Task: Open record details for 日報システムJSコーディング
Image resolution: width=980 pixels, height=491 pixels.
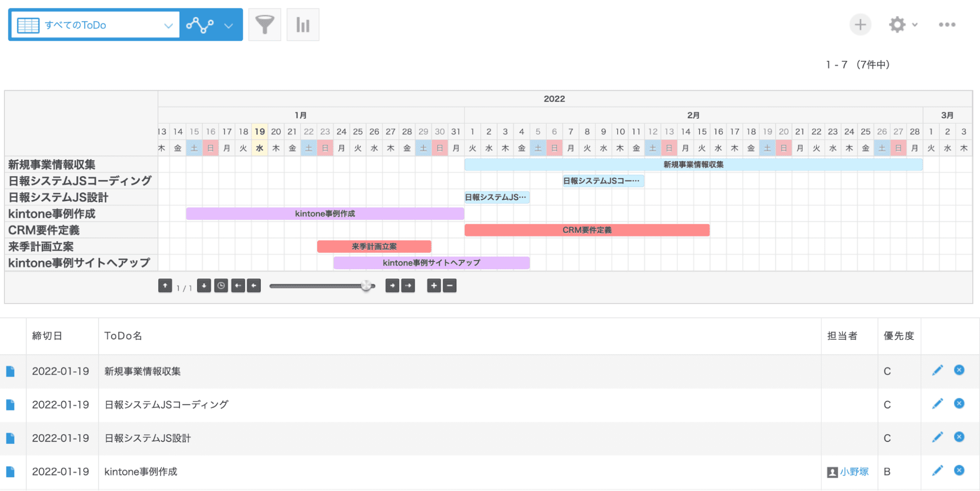Action: coord(10,405)
